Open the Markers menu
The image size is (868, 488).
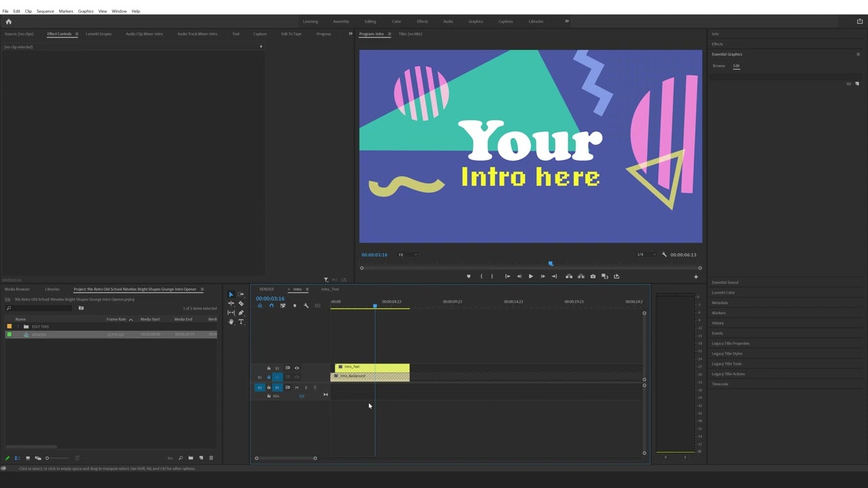click(66, 11)
